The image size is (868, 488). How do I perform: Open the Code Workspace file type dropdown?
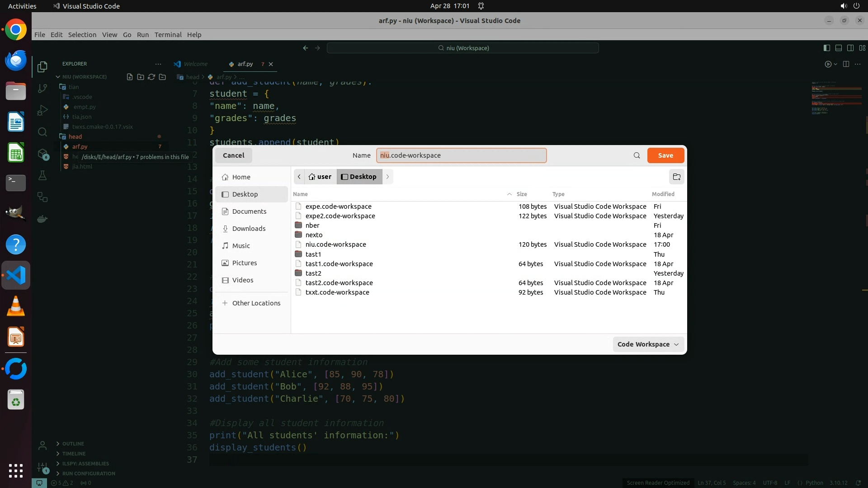648,344
